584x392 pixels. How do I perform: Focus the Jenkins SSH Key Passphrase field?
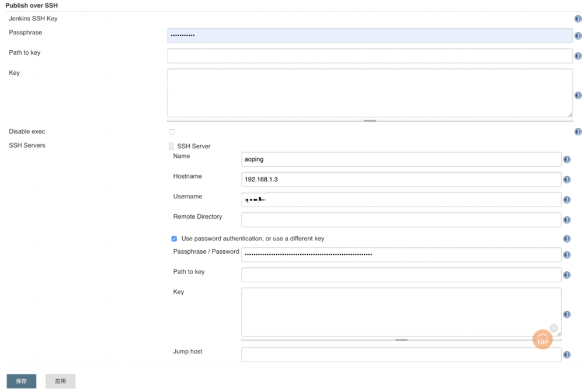[x=370, y=36]
